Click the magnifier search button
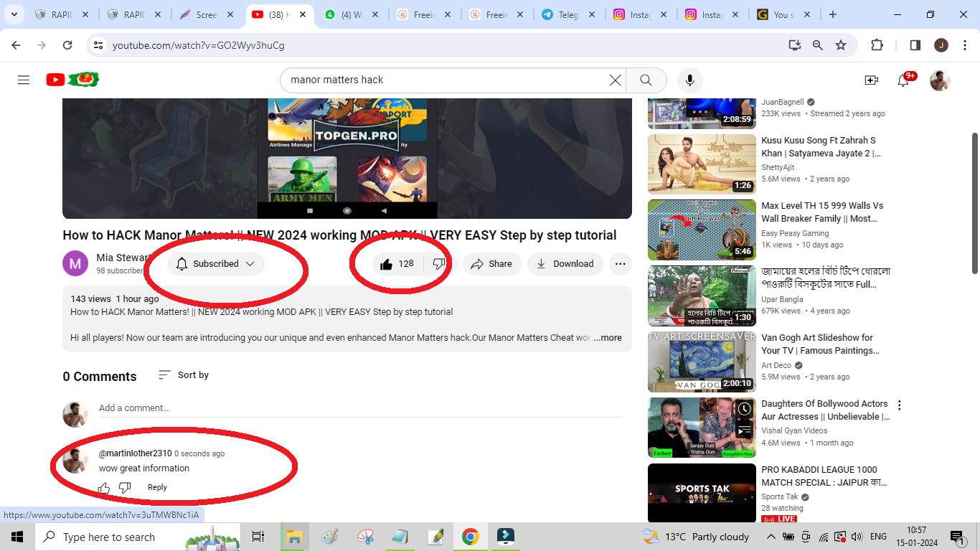Screen dimensions: 980x551 click(x=646, y=80)
